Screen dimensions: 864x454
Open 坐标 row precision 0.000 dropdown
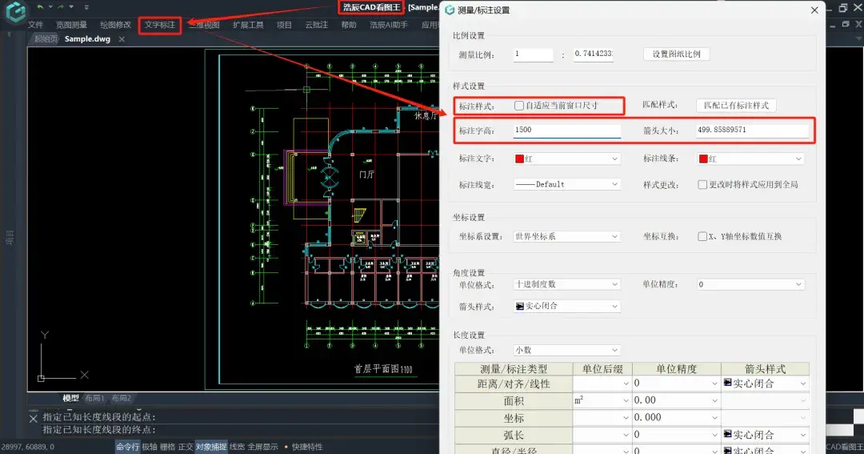coord(676,418)
